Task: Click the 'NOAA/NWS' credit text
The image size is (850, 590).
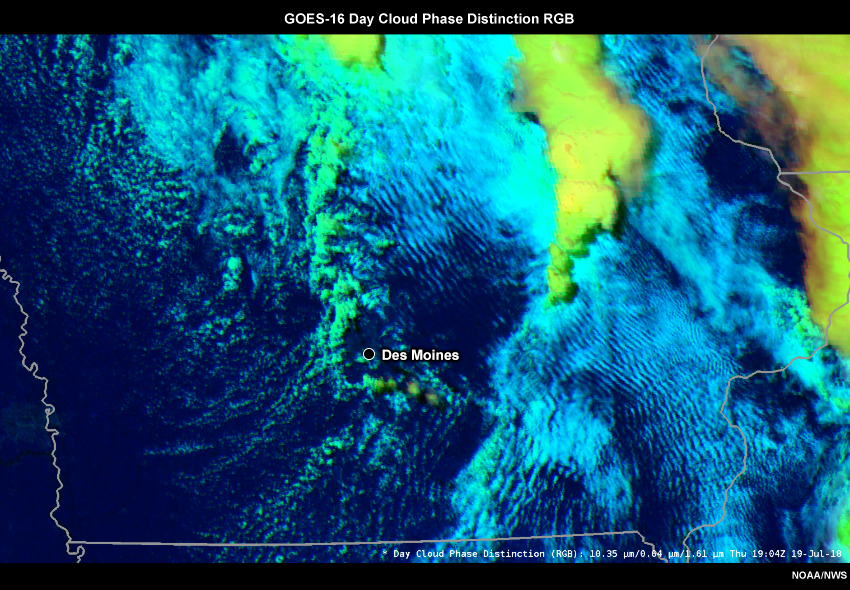Action: pos(819,575)
